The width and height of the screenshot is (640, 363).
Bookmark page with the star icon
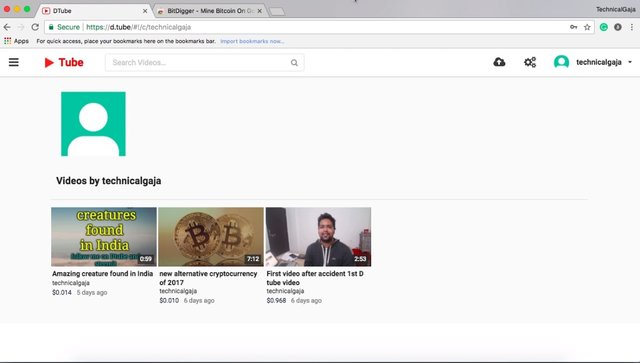point(587,27)
